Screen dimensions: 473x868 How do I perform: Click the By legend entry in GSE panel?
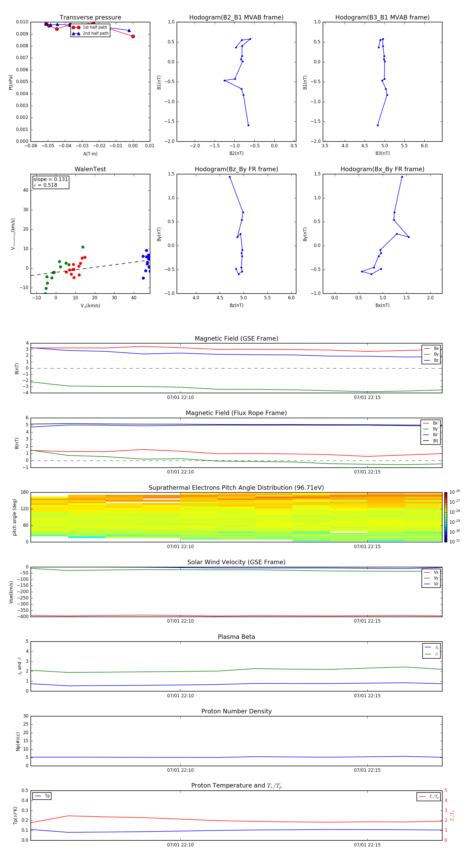tap(431, 354)
